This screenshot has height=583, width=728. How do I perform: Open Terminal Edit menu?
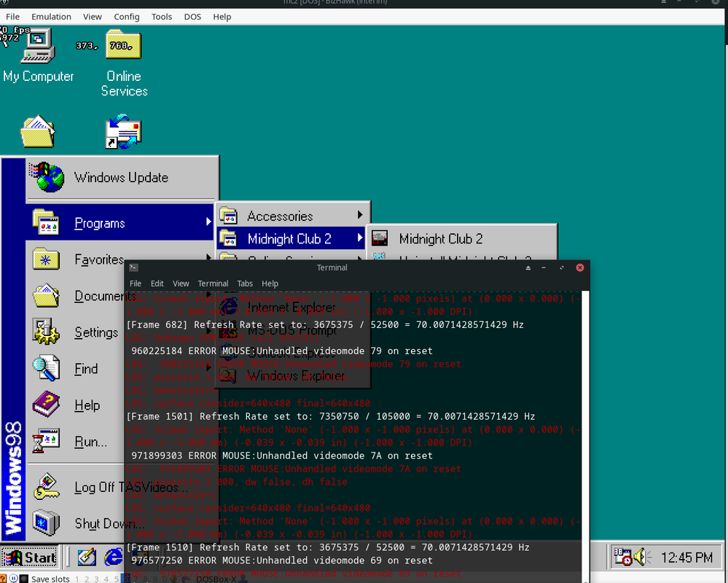[157, 283]
